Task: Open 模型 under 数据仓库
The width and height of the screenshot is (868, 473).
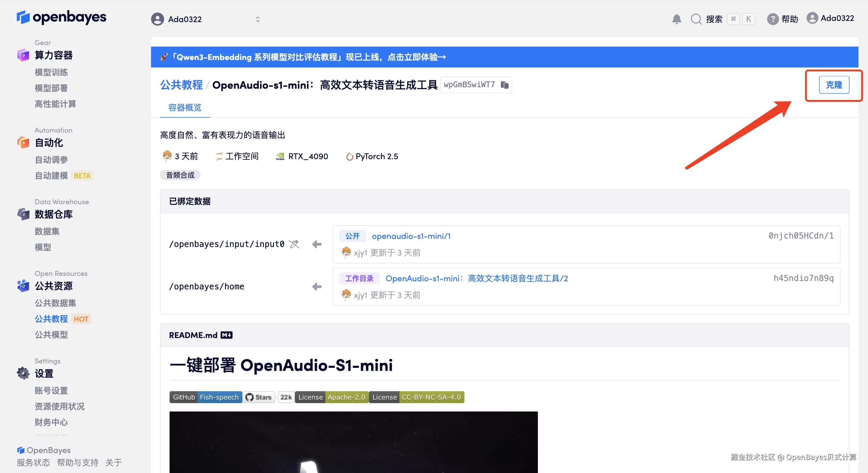Action: 43,247
